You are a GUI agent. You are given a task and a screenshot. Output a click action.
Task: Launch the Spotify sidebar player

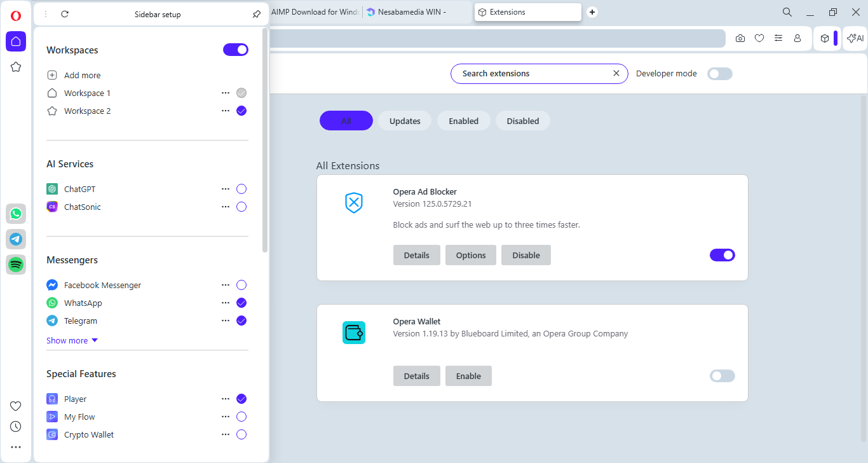[x=16, y=265]
